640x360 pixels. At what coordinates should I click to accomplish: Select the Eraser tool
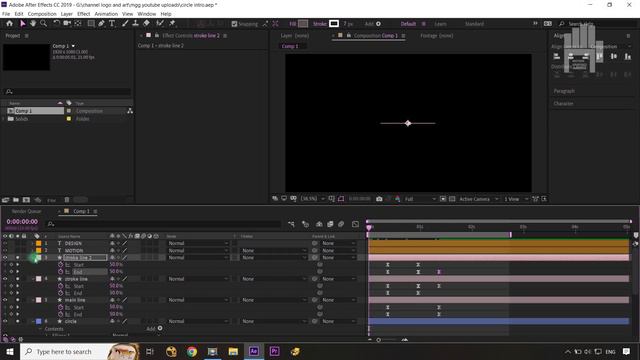click(x=146, y=24)
